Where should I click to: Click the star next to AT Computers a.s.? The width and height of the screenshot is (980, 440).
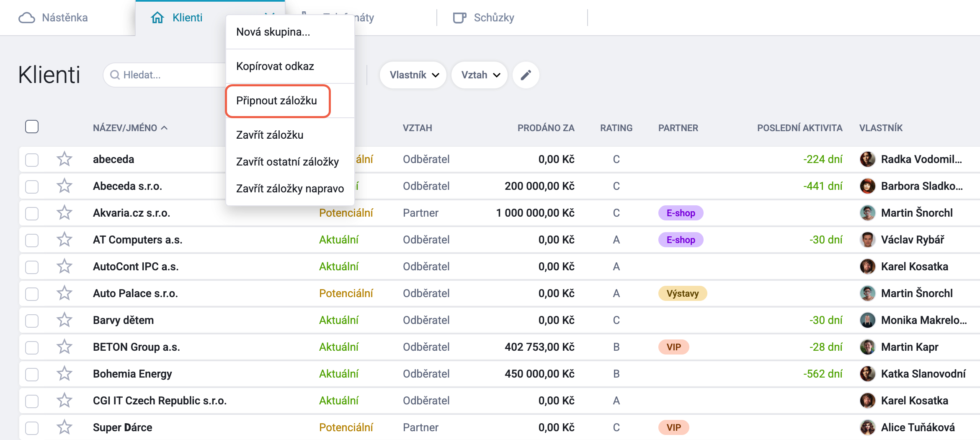[x=64, y=240]
